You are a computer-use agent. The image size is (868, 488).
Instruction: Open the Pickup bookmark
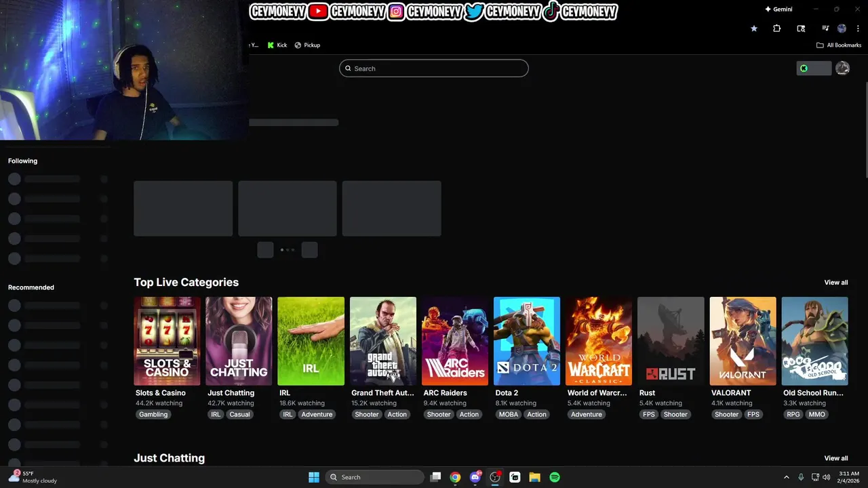(x=307, y=45)
